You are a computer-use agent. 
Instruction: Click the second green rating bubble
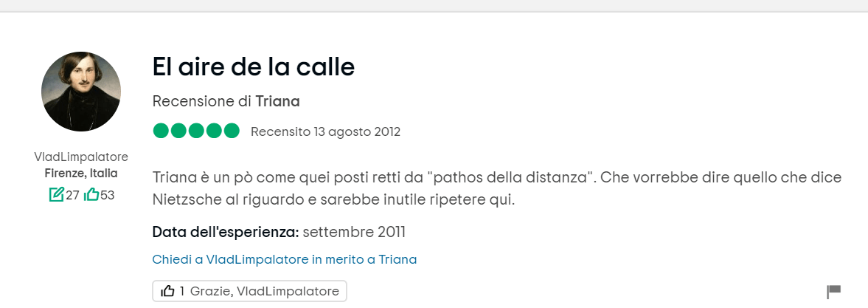[178, 131]
